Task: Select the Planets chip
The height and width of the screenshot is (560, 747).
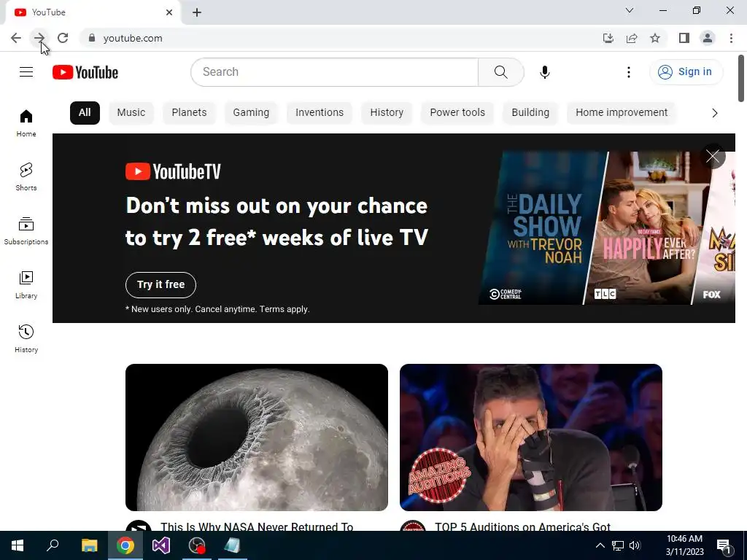Action: (189, 113)
